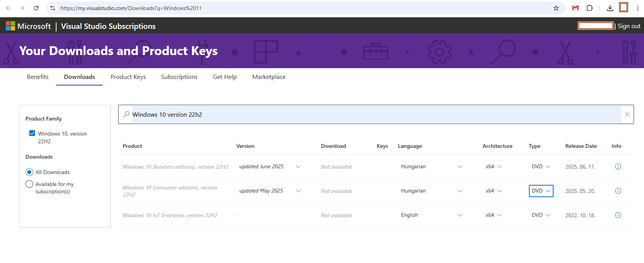Click the browser address bar URL
The width and height of the screenshot is (644, 263).
tap(131, 8)
